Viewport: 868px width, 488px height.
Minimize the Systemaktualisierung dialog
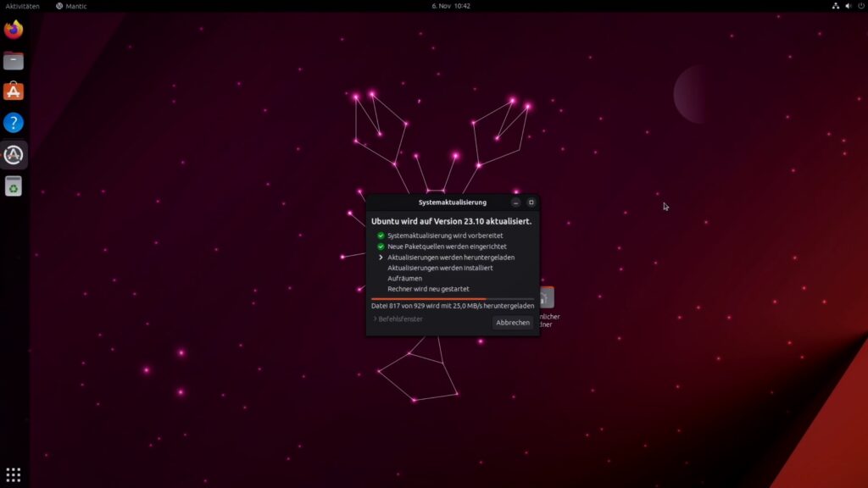[516, 202]
